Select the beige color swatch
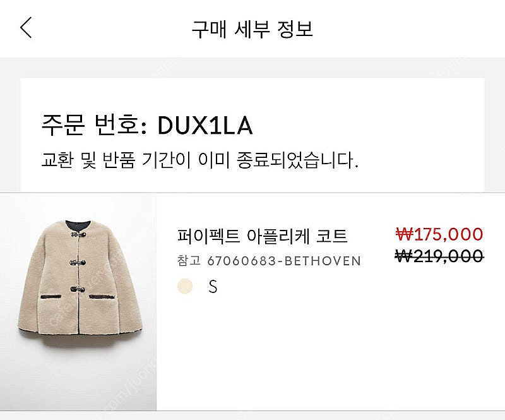 [x=185, y=286]
